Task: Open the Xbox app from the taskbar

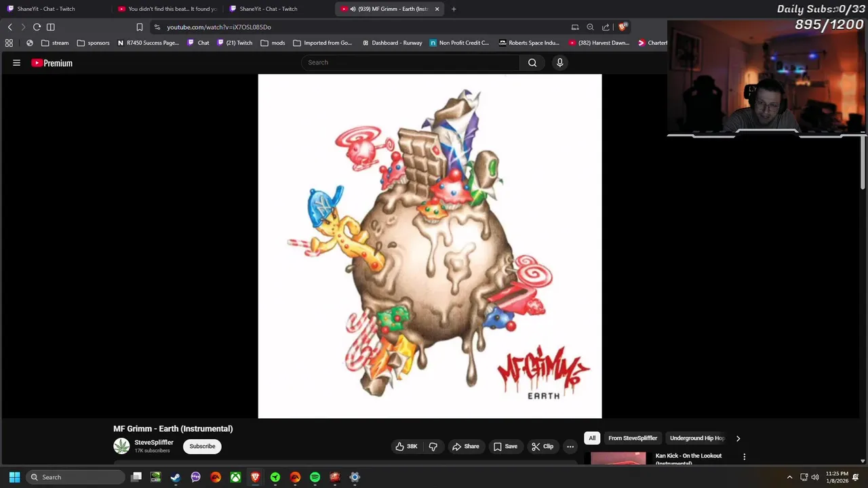Action: click(x=235, y=477)
